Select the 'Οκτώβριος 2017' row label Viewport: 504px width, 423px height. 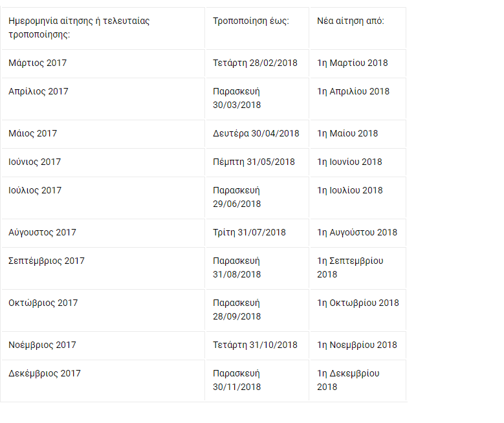click(43, 303)
